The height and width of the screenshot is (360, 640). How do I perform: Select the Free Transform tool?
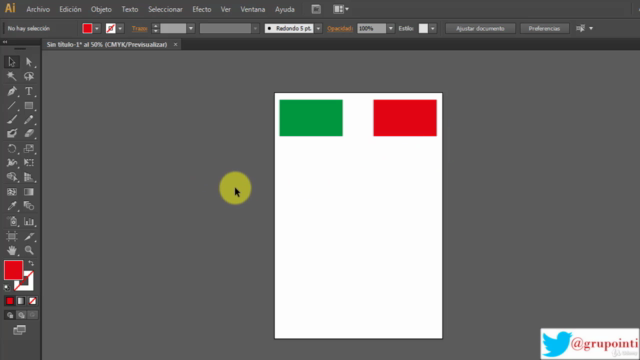coord(29,163)
